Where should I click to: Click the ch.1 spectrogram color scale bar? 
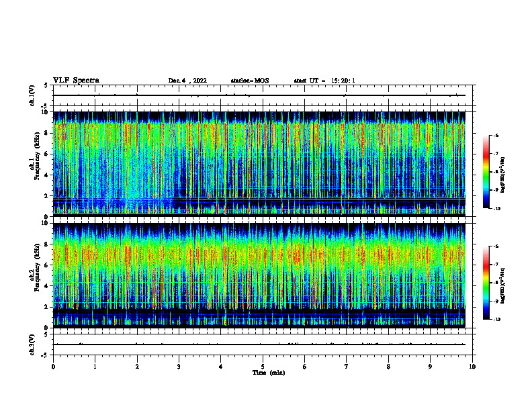(x=486, y=172)
